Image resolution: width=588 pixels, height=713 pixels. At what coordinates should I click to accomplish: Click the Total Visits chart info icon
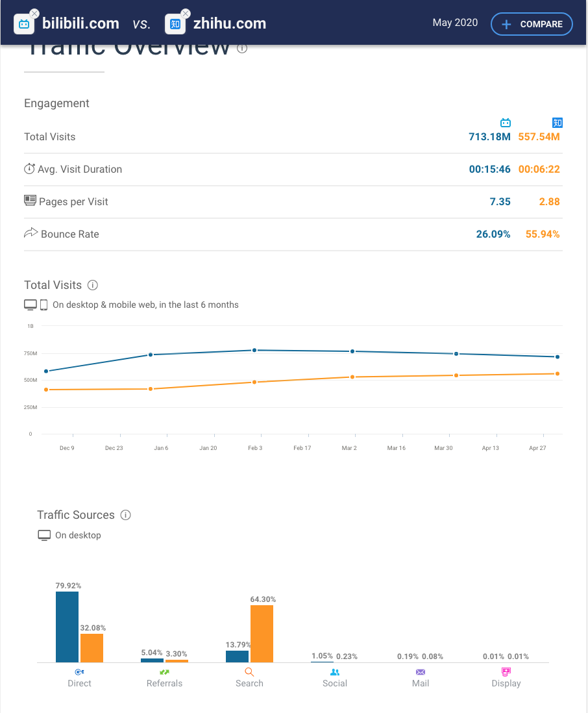pyautogui.click(x=93, y=285)
